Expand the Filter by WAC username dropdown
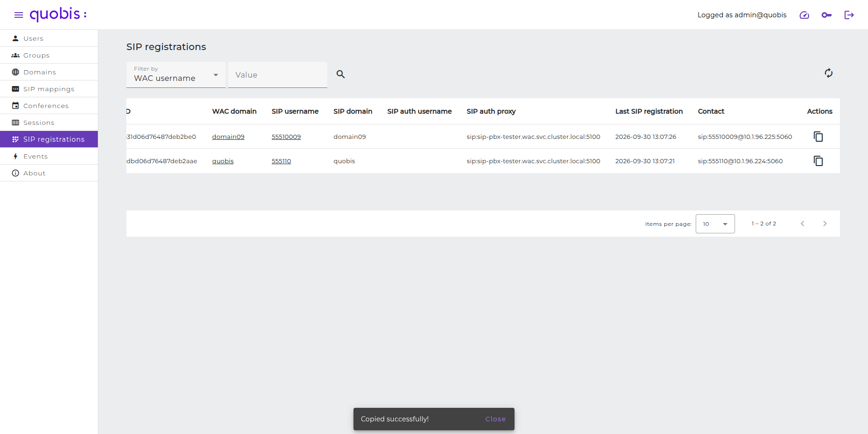The width and height of the screenshot is (868, 434). coord(176,75)
